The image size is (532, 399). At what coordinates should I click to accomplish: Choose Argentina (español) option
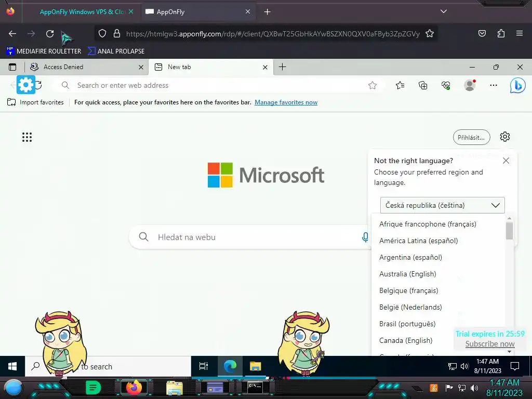pyautogui.click(x=438, y=257)
